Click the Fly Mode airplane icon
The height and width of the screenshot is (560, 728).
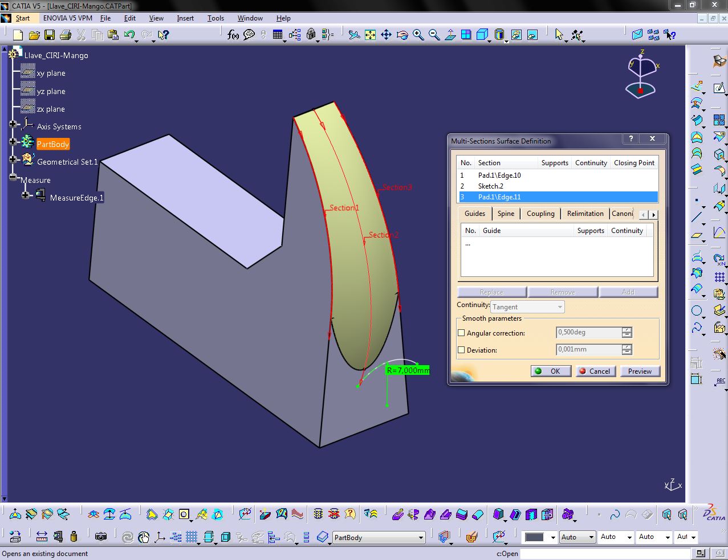(x=354, y=35)
